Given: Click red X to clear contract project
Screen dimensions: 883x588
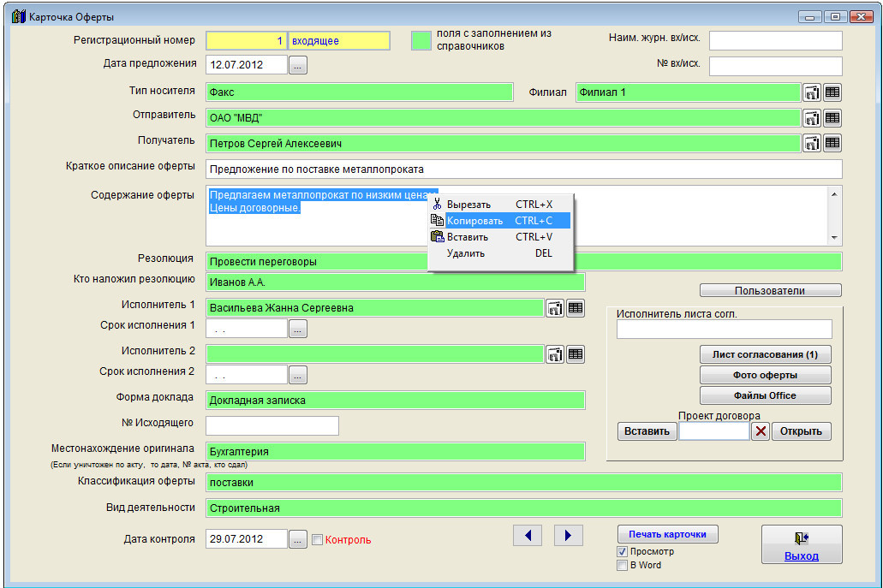Looking at the screenshot, I should [760, 431].
